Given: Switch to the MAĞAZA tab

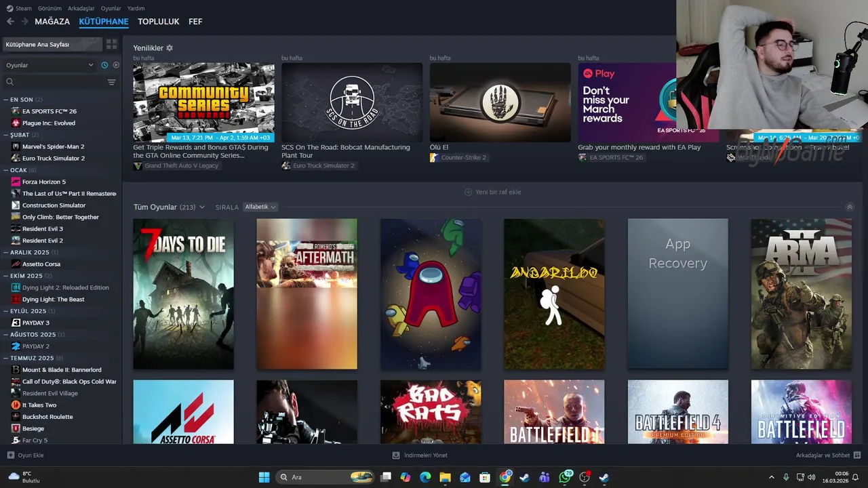Looking at the screenshot, I should 52,22.
